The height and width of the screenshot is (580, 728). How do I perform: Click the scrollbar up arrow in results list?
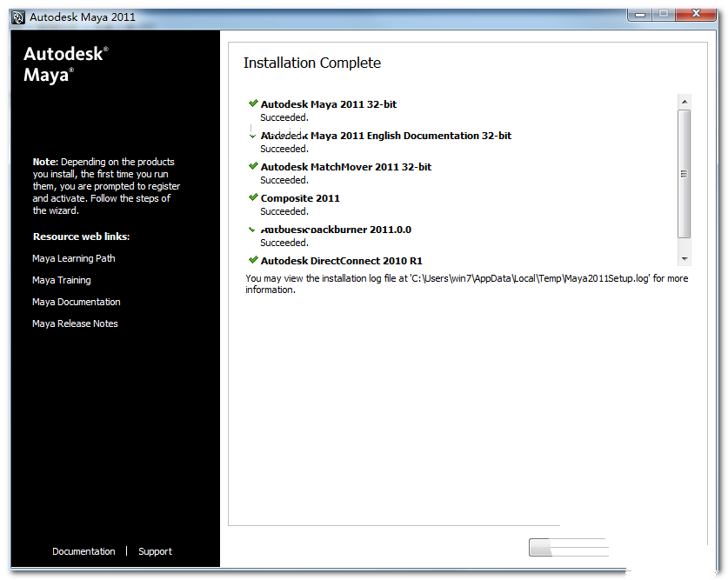click(x=685, y=102)
